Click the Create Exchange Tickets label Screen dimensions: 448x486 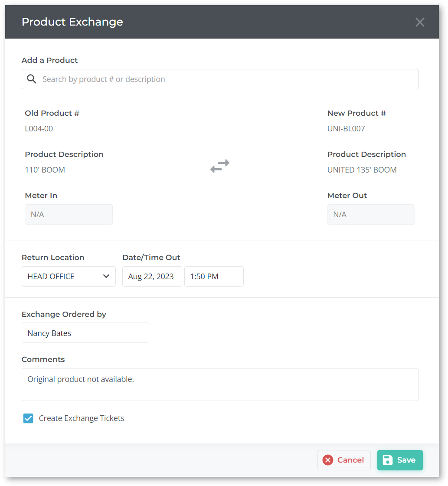pos(81,418)
